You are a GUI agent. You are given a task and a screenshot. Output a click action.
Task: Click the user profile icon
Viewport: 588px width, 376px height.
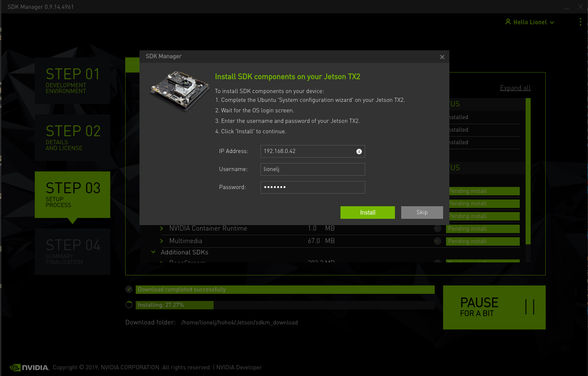[508, 22]
